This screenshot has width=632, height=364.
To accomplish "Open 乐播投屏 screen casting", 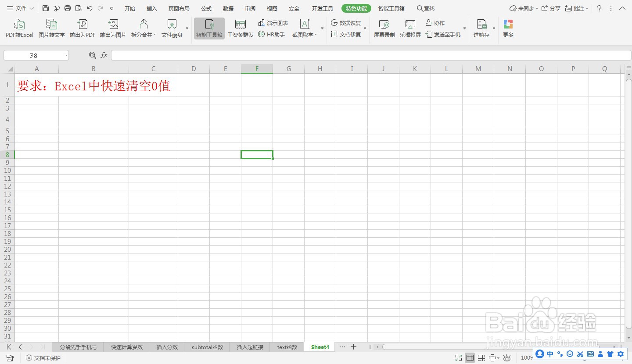I will coord(410,29).
